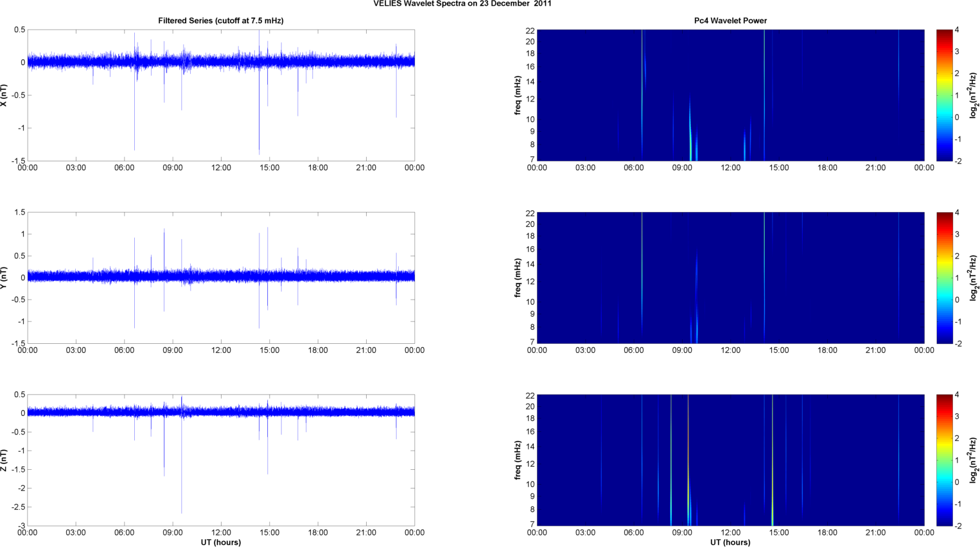The height and width of the screenshot is (547, 980).
Task: Select the Filtered Series column title
Action: point(220,21)
